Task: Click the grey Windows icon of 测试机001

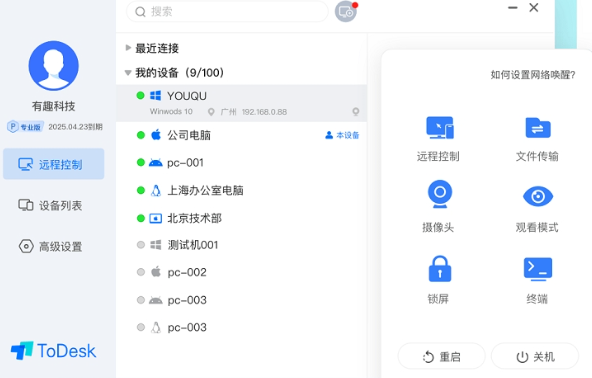Action: coord(156,245)
